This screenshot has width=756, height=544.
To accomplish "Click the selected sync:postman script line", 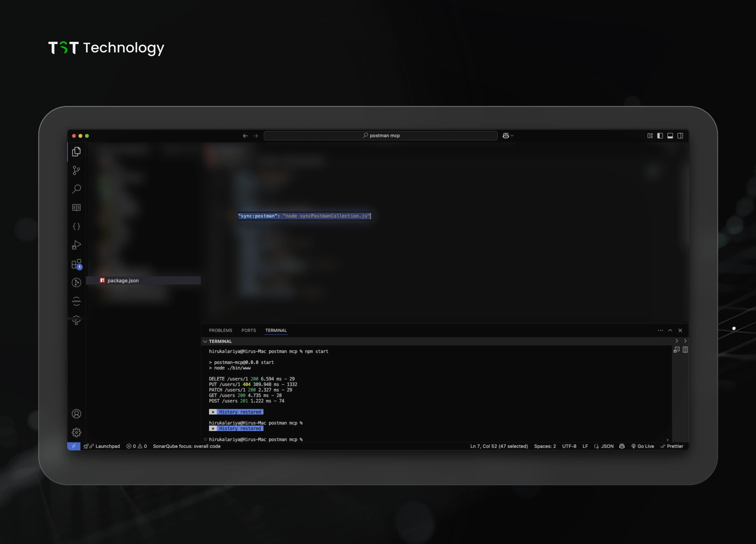I will point(304,216).
